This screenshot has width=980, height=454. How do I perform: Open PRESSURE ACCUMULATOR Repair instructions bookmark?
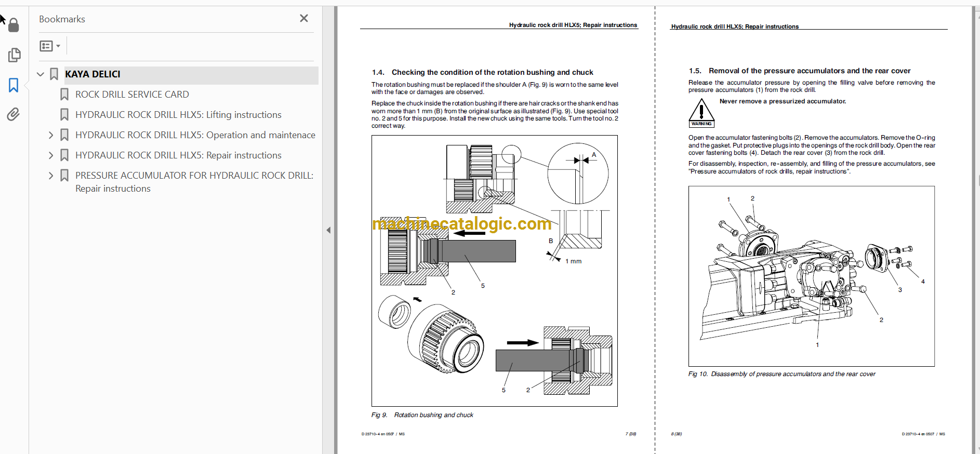tap(194, 182)
